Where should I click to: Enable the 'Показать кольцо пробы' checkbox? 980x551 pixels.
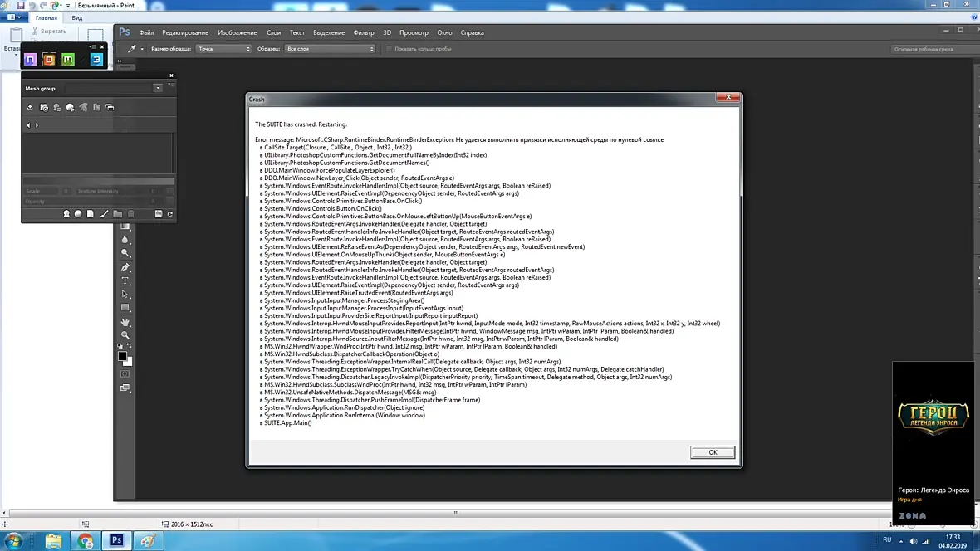click(390, 49)
